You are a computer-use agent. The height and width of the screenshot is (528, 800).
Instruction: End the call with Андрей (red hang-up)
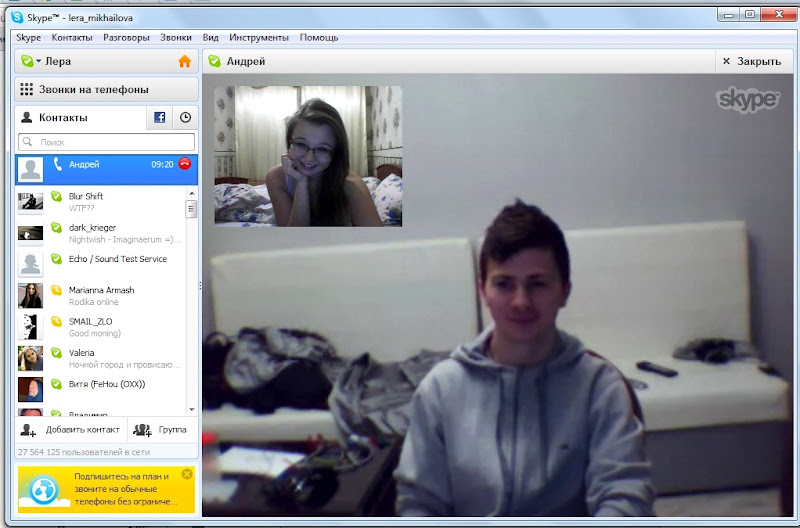click(185, 164)
